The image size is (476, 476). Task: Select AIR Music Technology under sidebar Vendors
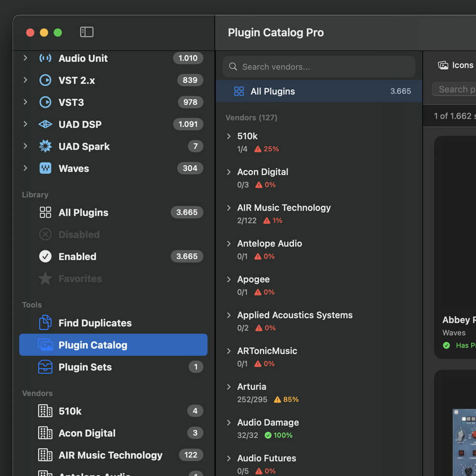113,455
